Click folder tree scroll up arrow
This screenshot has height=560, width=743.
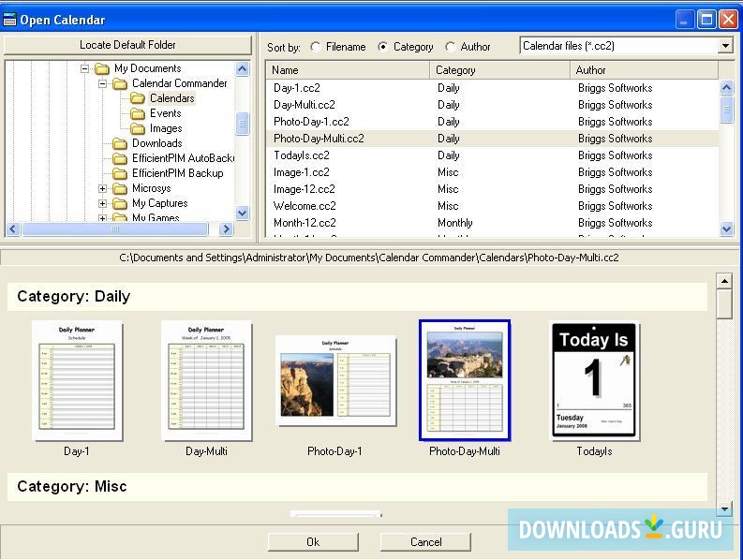tap(242, 69)
